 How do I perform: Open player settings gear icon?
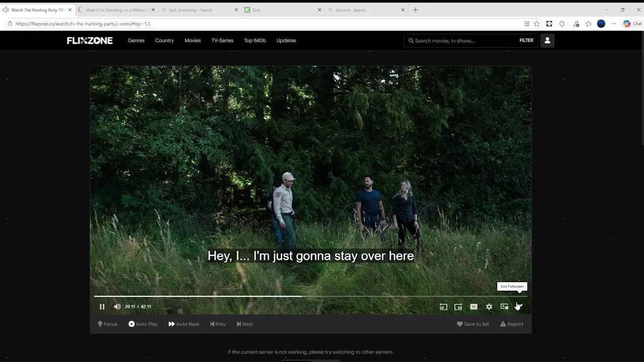tap(489, 307)
